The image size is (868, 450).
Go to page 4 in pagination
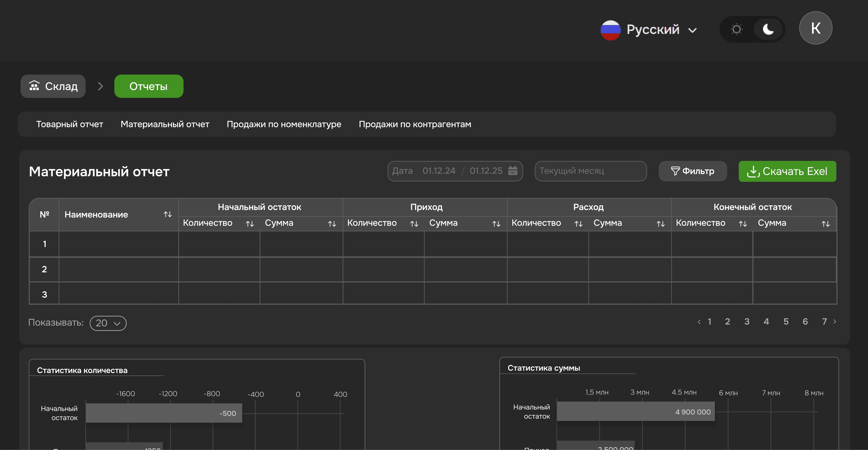pyautogui.click(x=766, y=322)
